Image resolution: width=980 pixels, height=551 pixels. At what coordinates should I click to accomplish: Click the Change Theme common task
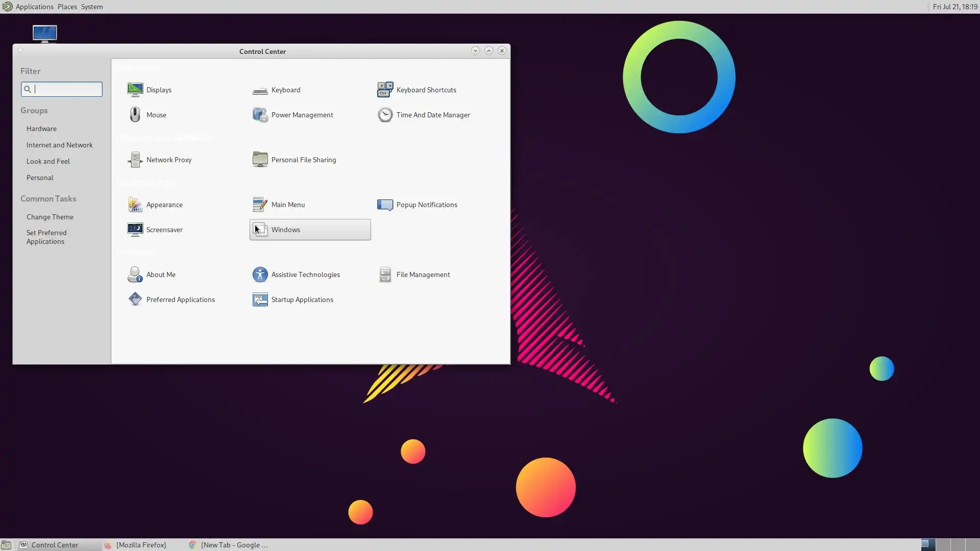click(50, 217)
